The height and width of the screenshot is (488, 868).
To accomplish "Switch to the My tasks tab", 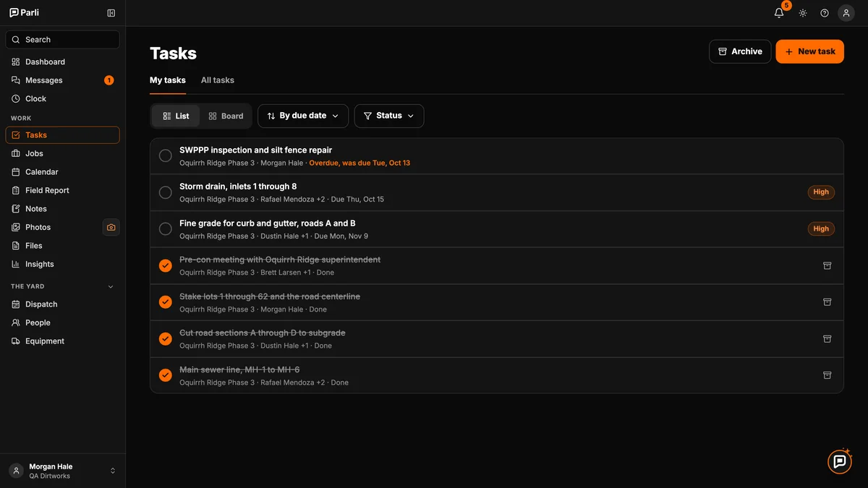I will [168, 80].
